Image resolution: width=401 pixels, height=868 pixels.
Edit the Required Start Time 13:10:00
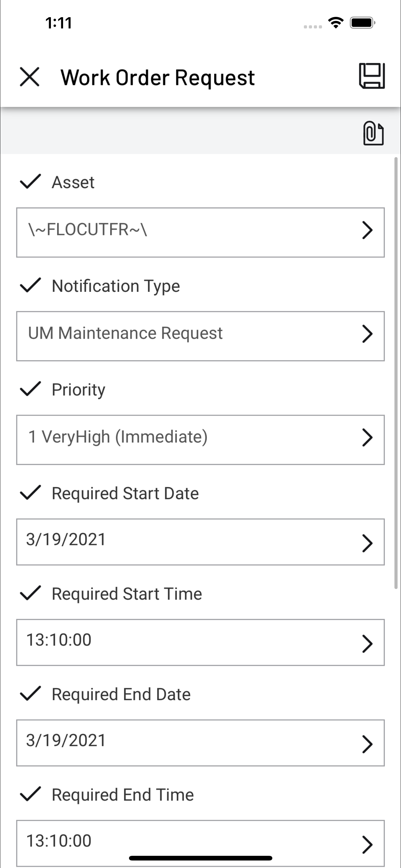(x=200, y=642)
